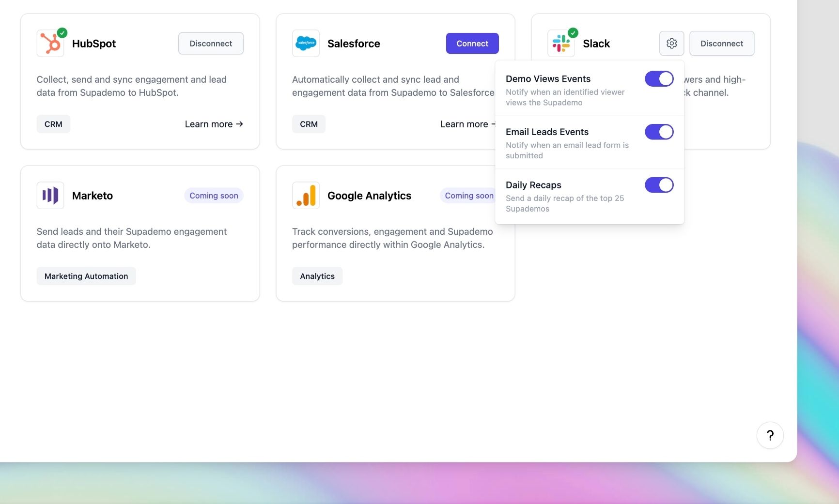Click the Google Analytics card title
Screen dimensions: 839x504
point(369,196)
